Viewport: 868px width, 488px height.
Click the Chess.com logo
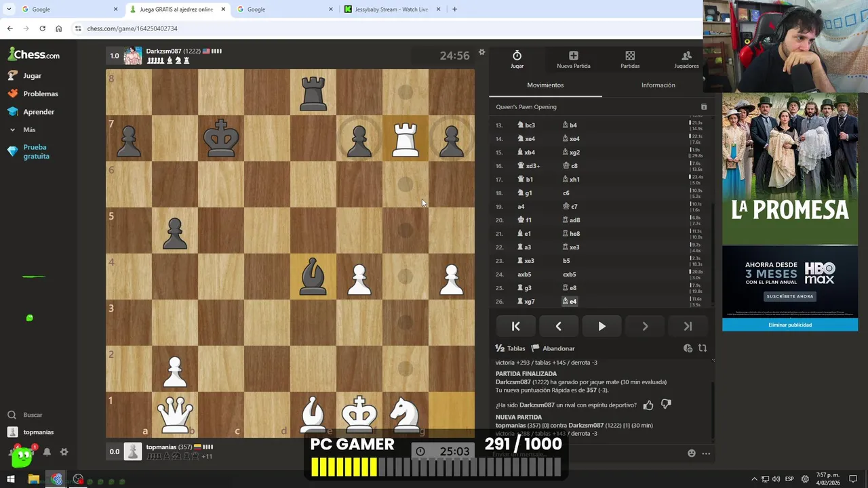pos(34,55)
